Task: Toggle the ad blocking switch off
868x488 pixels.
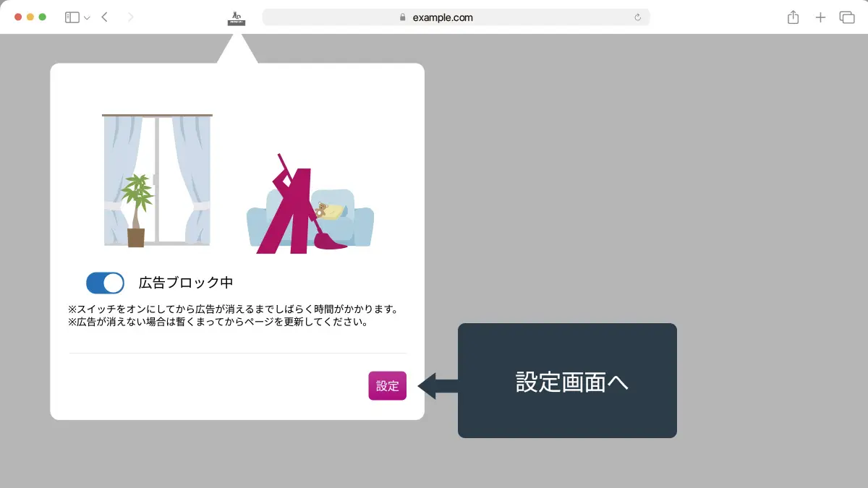Action: (105, 283)
